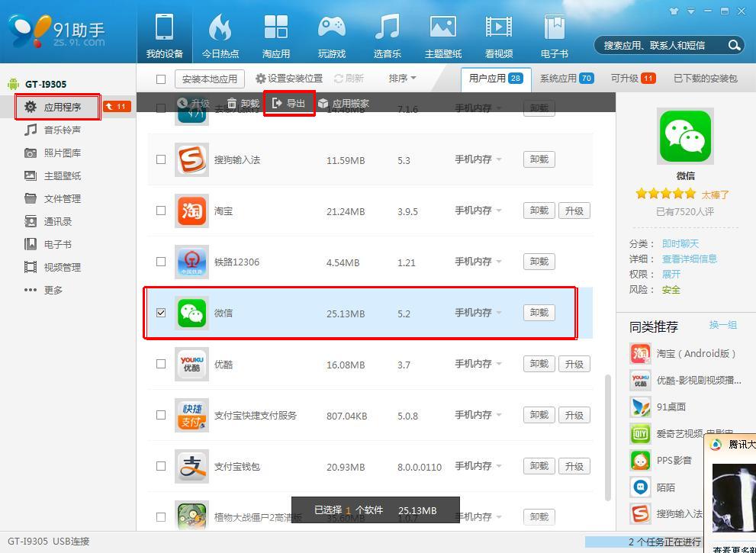Check the 铁路12306 checkbox
756x553 pixels.
point(161,262)
